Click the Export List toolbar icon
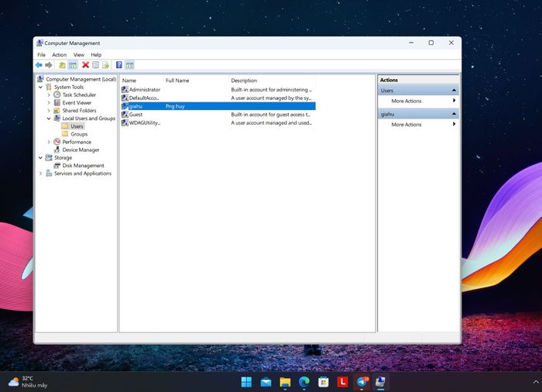This screenshot has width=542, height=392. 106,65
